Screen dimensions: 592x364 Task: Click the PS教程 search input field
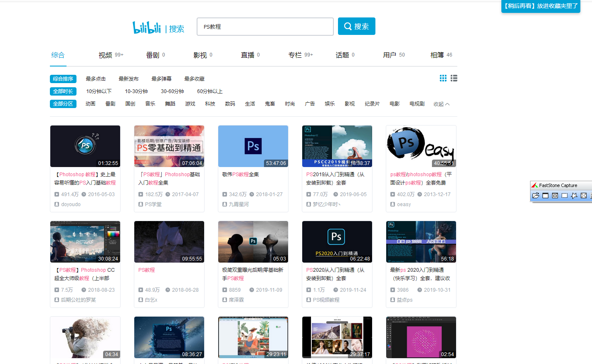coord(265,27)
